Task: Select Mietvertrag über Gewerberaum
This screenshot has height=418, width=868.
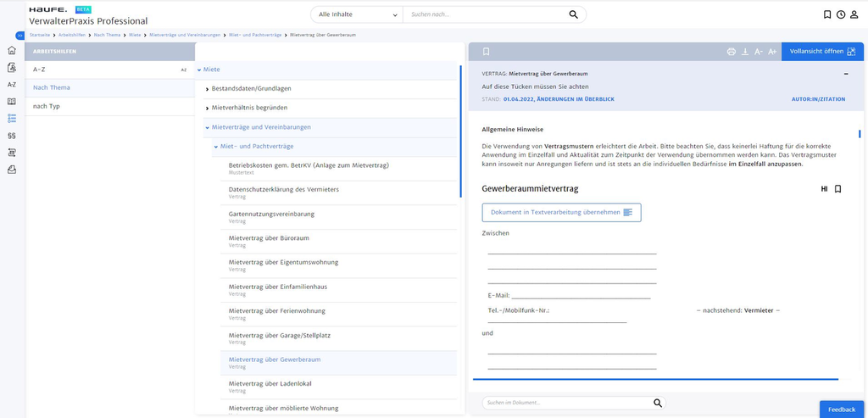Action: 338,363
